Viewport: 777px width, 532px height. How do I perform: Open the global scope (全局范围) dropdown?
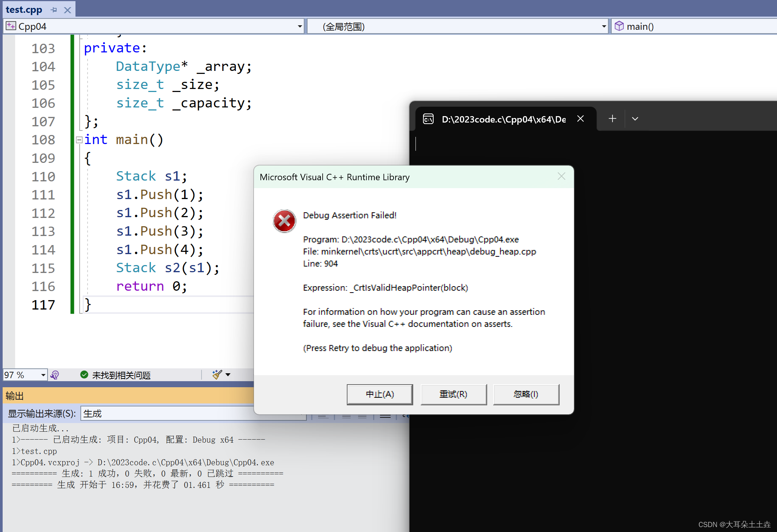click(604, 26)
